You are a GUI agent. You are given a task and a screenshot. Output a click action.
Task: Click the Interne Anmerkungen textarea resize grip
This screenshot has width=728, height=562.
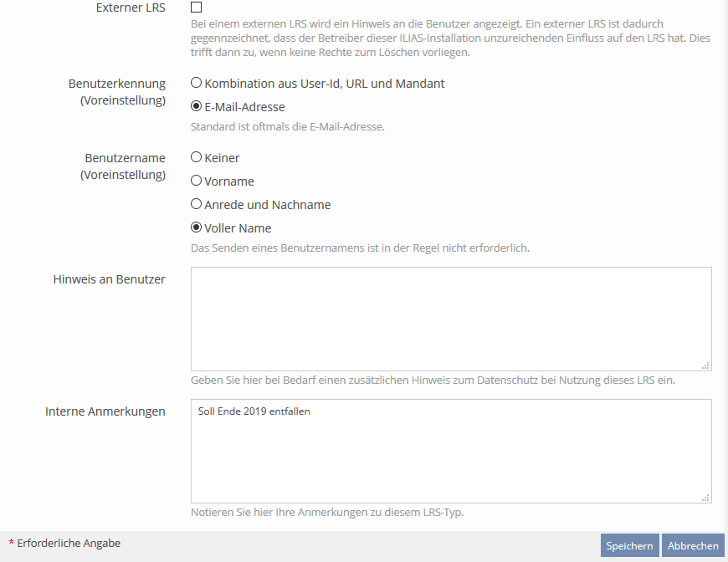tap(705, 497)
